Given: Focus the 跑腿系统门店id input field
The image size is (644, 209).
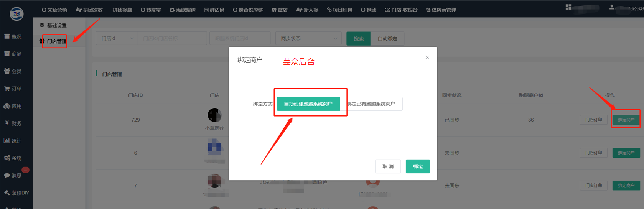Looking at the screenshot, I should pyautogui.click(x=240, y=38).
